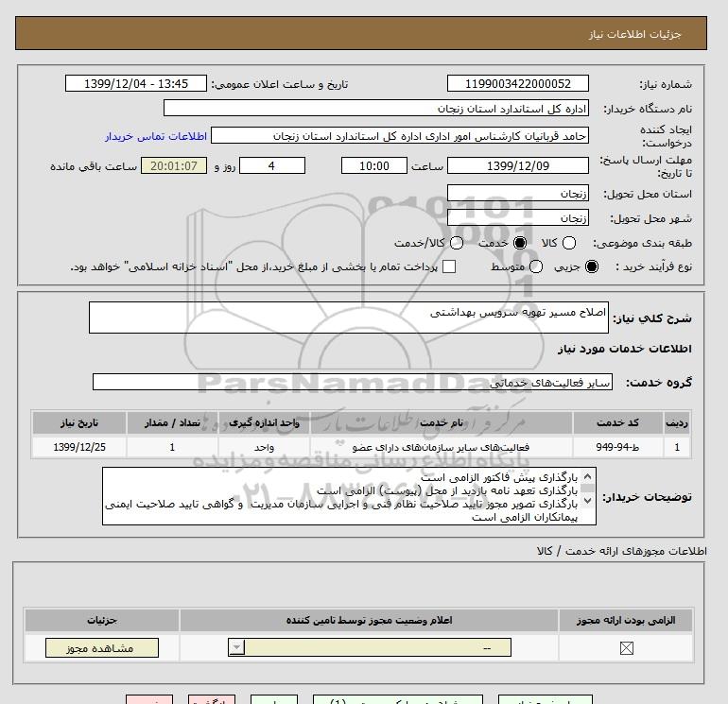Choose the متوسط purchase process radio

[536, 266]
